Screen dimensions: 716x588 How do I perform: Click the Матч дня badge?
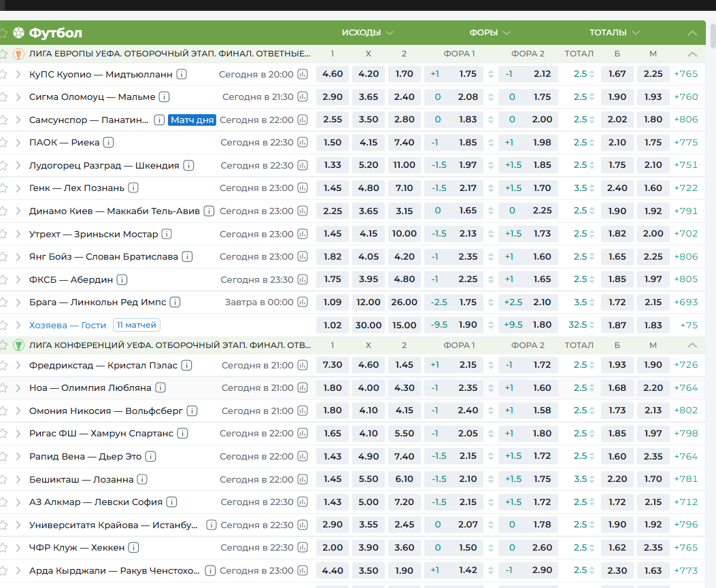click(x=192, y=120)
